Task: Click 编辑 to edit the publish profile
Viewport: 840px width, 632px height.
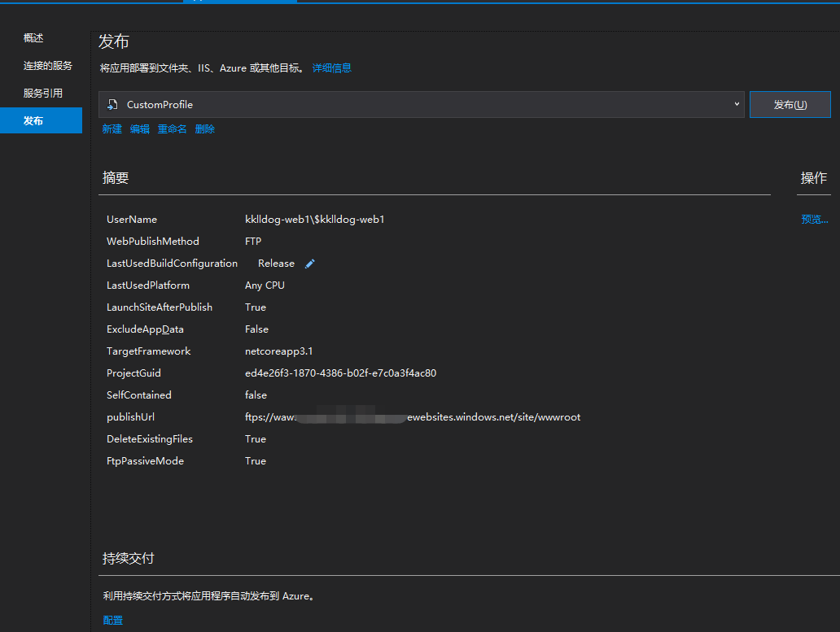Action: 138,129
